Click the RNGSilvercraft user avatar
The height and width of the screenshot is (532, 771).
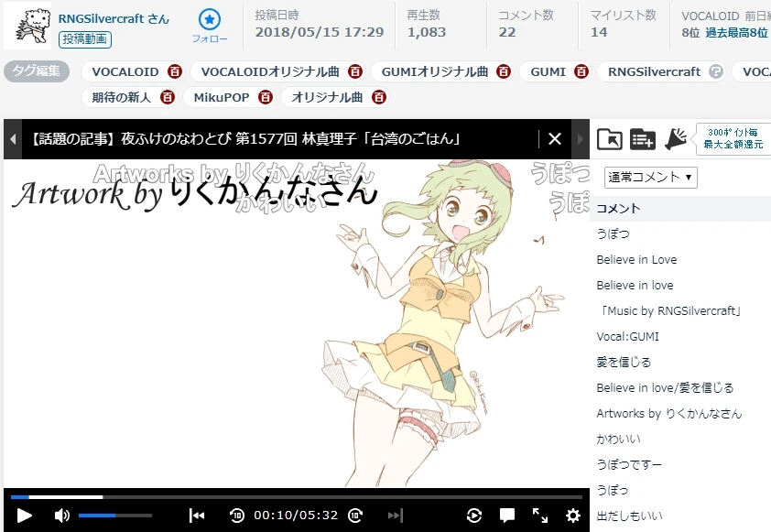27,25
